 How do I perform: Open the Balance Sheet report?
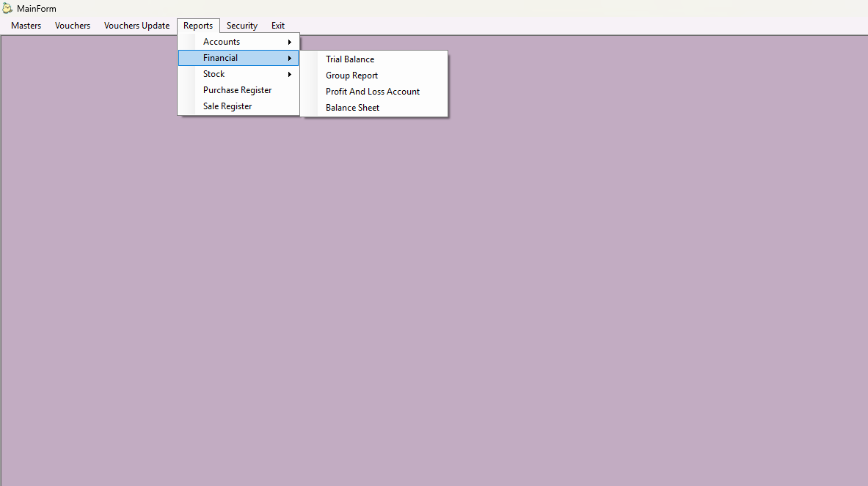(374, 107)
